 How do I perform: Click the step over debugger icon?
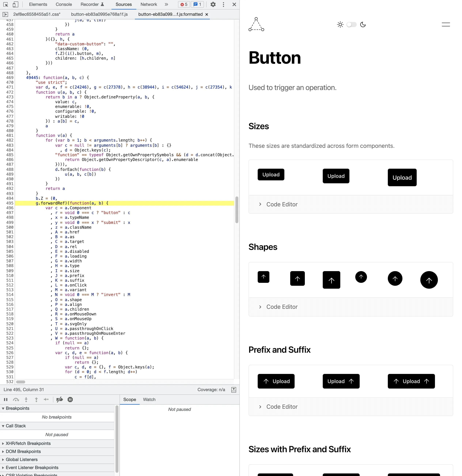point(16,400)
